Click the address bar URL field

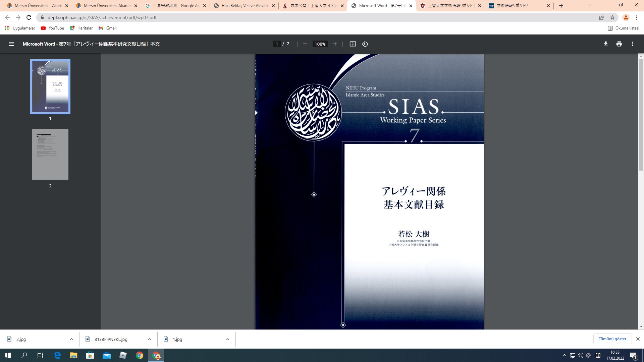tap(319, 17)
